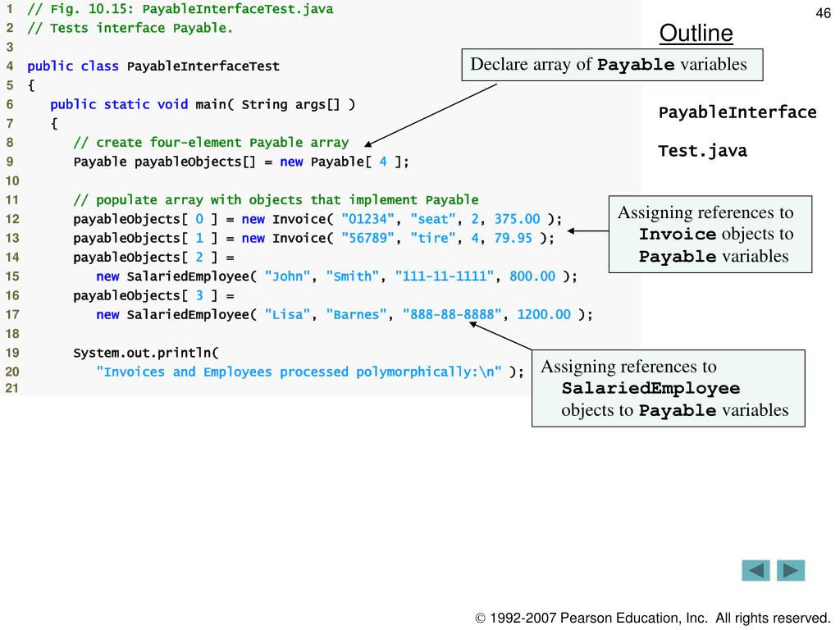Click 'payableObjects[ 2 ] =' on line 14
This screenshot has width=840, height=630.
coord(153,257)
